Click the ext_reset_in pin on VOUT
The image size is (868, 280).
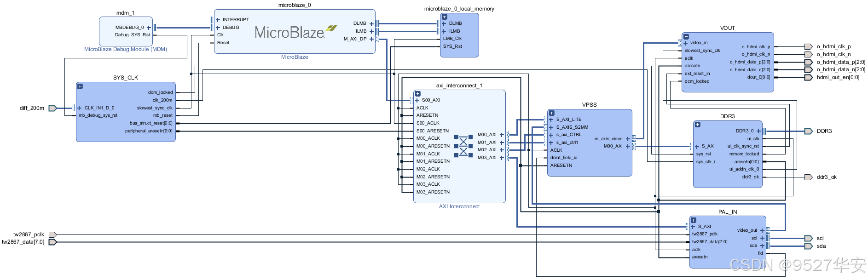(x=697, y=74)
